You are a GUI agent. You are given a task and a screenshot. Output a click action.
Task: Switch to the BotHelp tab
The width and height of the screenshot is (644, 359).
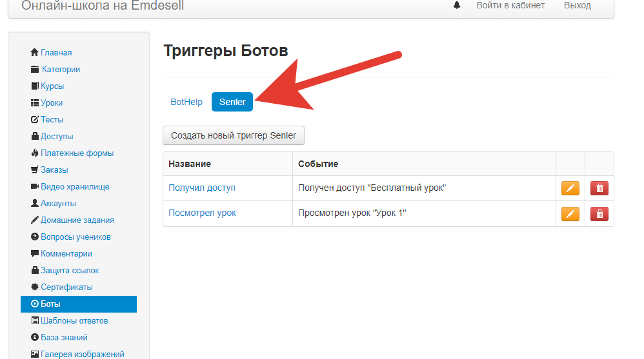[186, 102]
